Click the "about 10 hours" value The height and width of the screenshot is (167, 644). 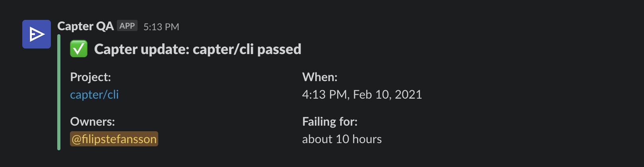point(342,139)
